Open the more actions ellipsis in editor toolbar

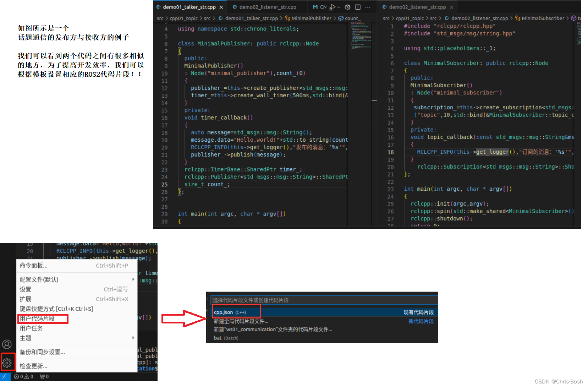[368, 7]
